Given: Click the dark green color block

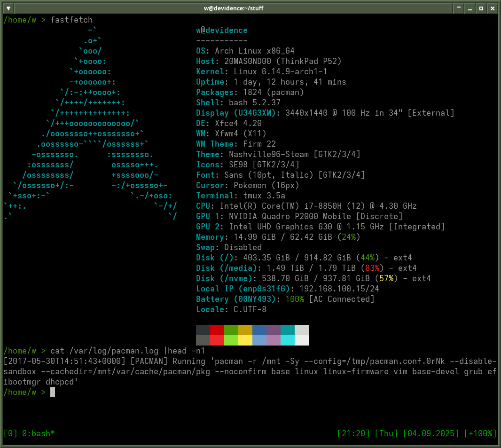Looking at the screenshot, I should (x=231, y=330).
